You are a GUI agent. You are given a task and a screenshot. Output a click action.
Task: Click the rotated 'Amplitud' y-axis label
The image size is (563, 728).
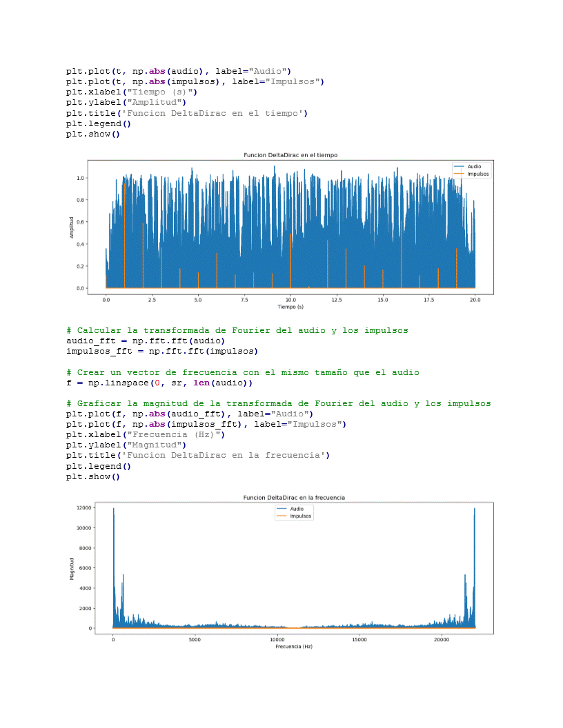click(x=71, y=227)
